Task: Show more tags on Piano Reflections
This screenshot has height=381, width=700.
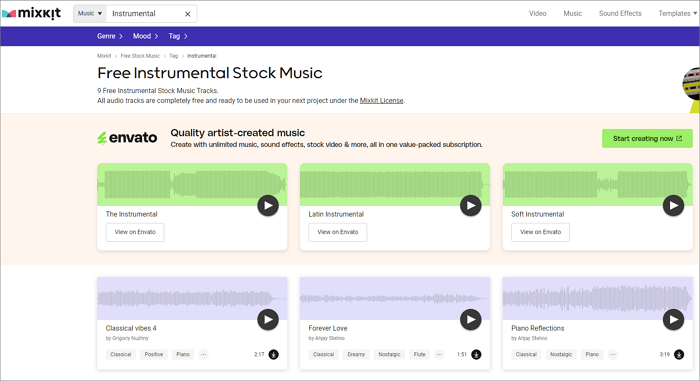Action: (x=613, y=355)
